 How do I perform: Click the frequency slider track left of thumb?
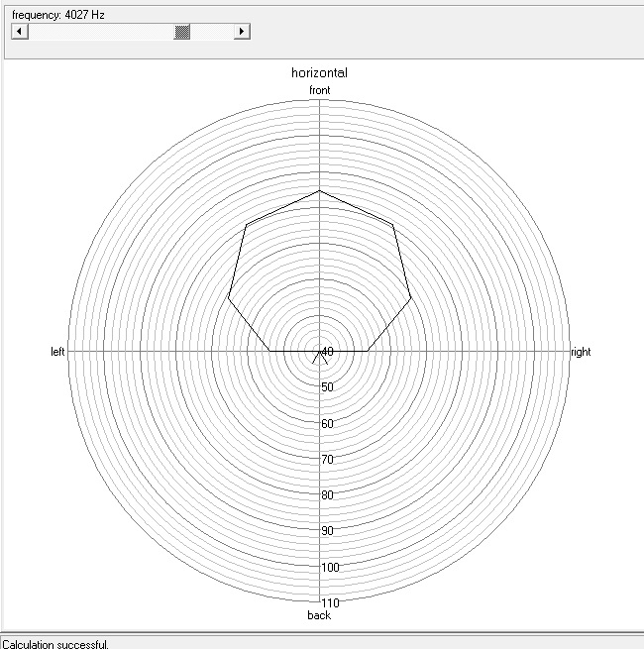coord(101,32)
